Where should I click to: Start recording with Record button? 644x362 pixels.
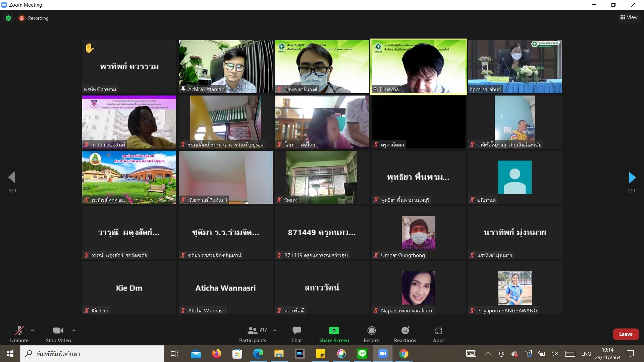click(372, 334)
